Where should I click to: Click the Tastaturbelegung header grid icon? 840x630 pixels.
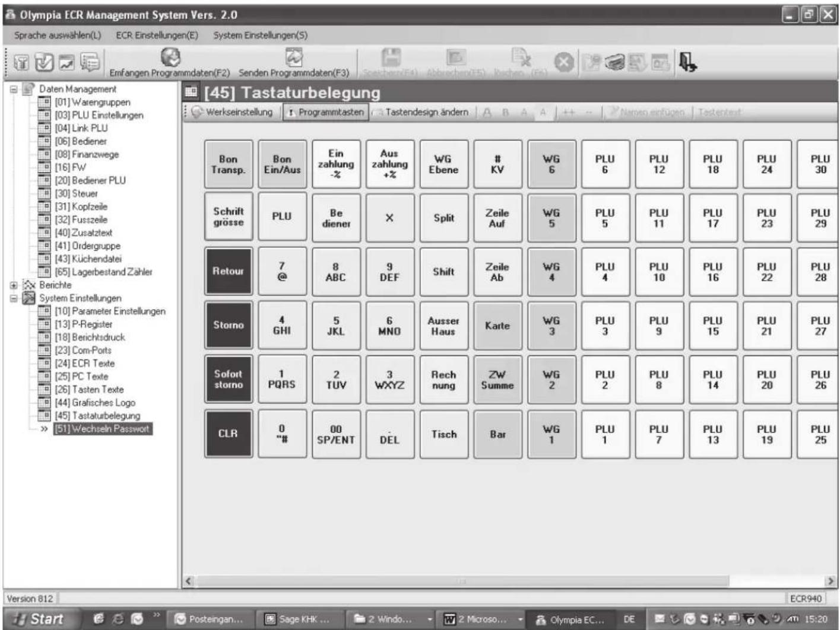click(x=191, y=92)
